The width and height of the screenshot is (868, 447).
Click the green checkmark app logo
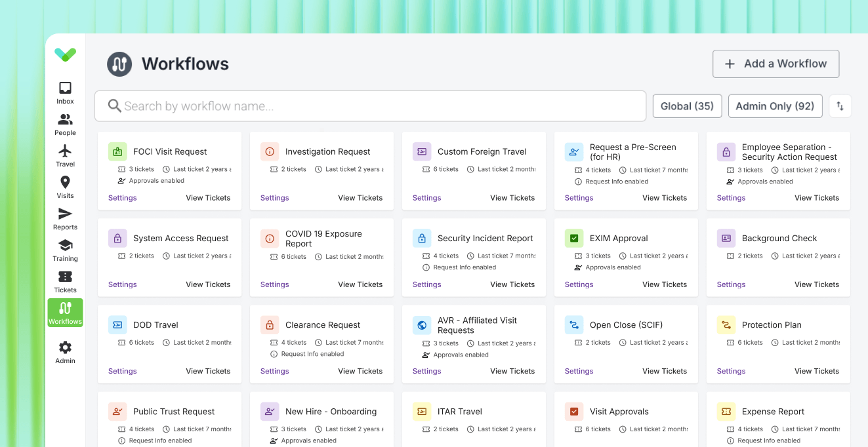click(65, 54)
